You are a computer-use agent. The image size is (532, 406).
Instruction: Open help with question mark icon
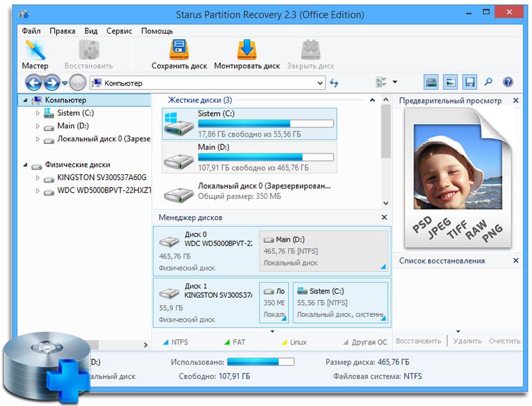point(508,82)
